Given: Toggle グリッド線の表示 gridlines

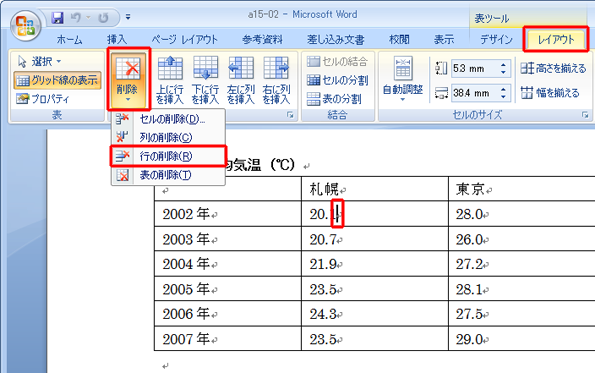Looking at the screenshot, I should (58, 80).
